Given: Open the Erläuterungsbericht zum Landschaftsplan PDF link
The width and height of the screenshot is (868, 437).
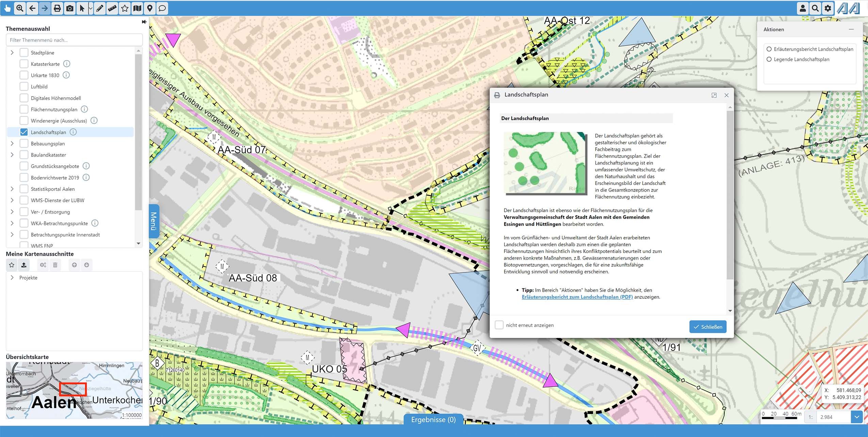Looking at the screenshot, I should click(577, 297).
